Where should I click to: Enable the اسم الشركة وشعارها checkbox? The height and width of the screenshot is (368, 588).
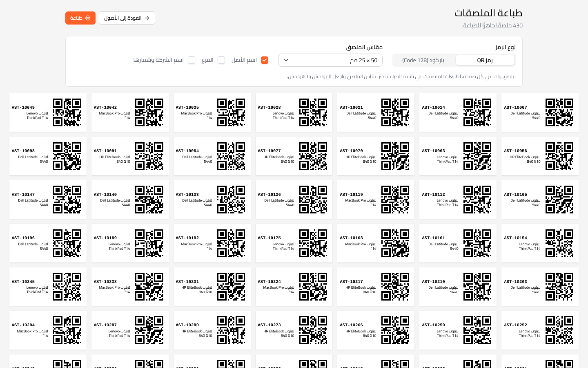click(x=192, y=60)
